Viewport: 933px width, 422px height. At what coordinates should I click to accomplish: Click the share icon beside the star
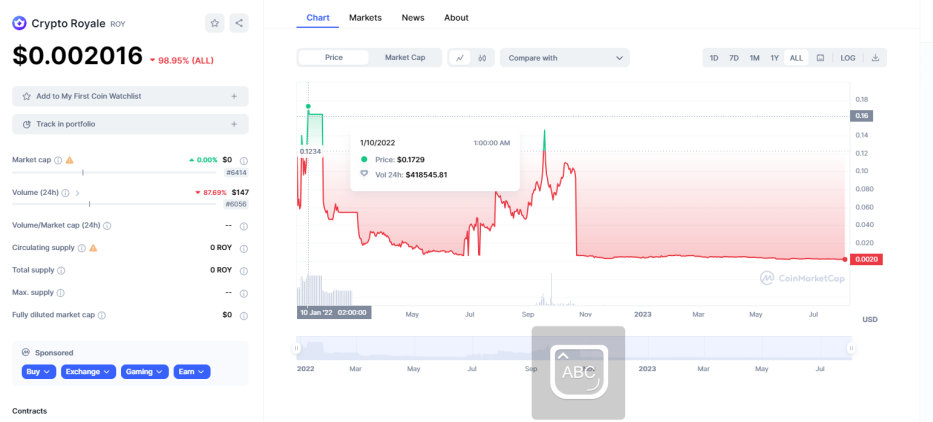239,23
